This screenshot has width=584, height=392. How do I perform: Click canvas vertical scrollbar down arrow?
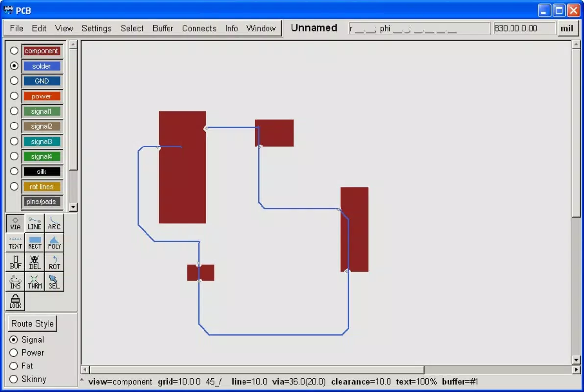(576, 360)
